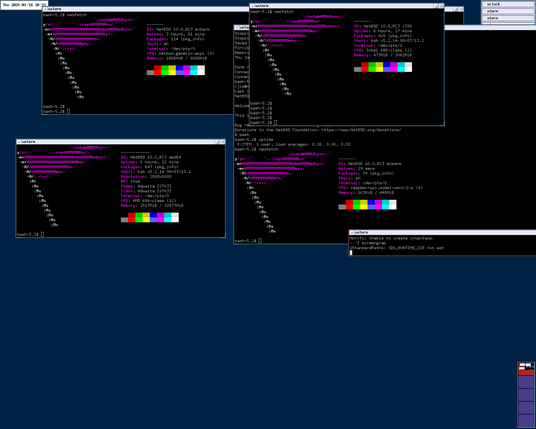Click 'QStandardPaths: XDG_RUNTIME_DIR not set' line
This screenshot has width=536, height=429.
[x=397, y=247]
